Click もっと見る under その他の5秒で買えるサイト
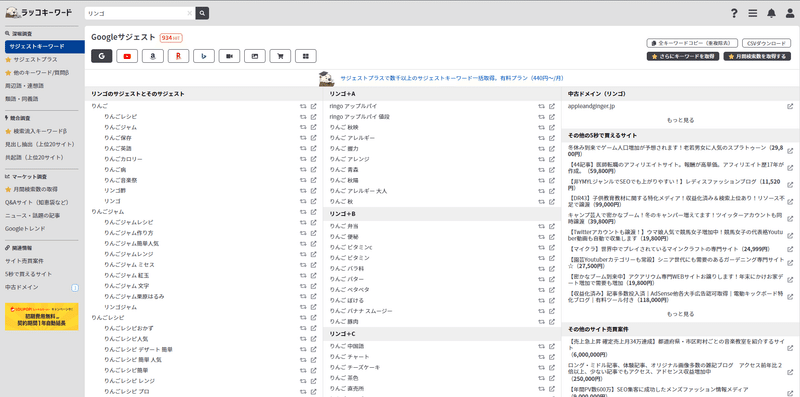 pos(681,314)
